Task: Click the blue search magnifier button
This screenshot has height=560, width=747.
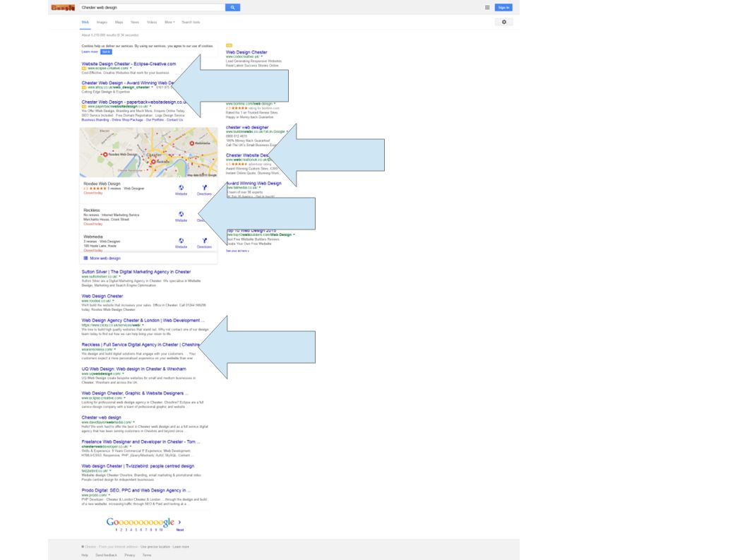Action: [x=232, y=8]
